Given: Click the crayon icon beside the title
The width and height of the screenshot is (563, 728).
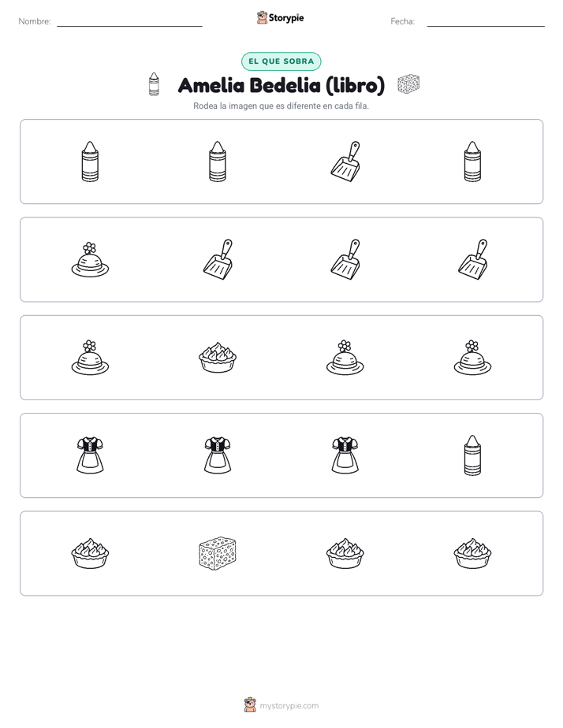Looking at the screenshot, I should tap(154, 84).
